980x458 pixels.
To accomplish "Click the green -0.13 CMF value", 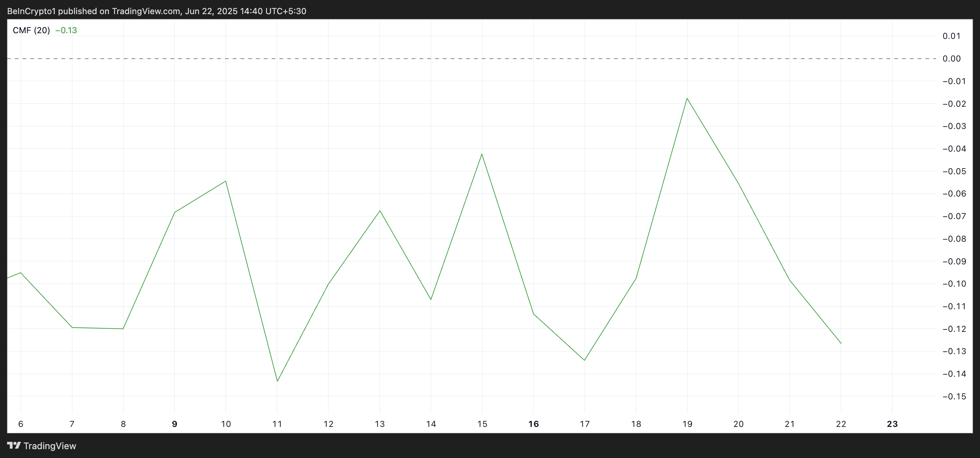I will click(x=66, y=30).
